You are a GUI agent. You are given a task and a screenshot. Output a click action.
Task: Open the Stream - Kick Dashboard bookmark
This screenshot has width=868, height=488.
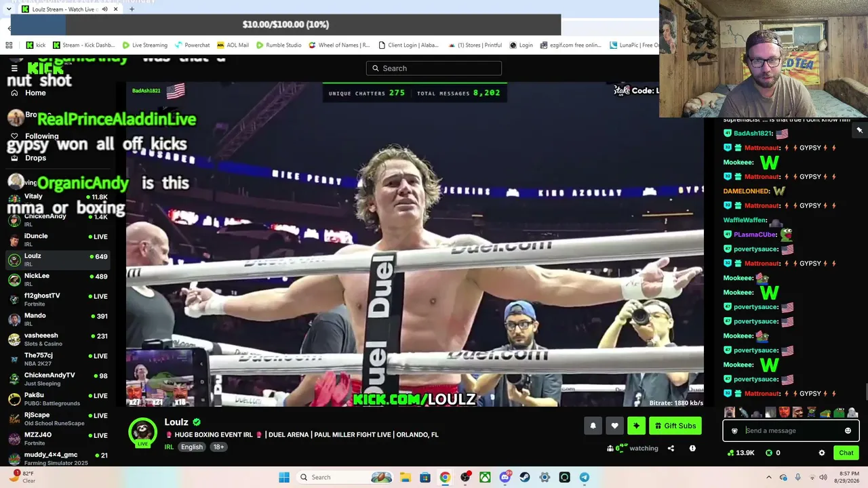tap(83, 45)
